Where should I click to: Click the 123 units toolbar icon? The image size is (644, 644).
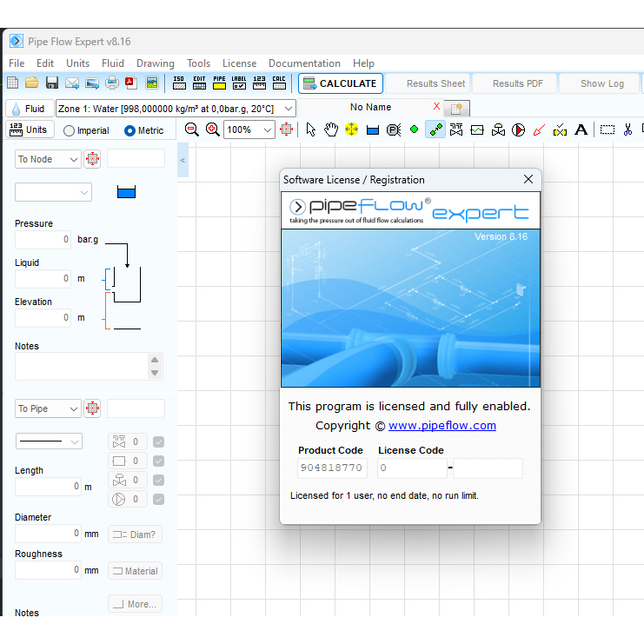click(x=259, y=83)
